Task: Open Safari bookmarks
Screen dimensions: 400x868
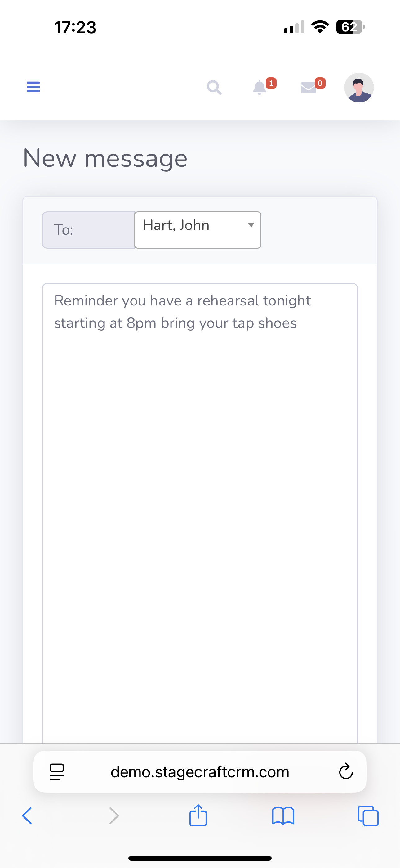Action: coord(283,816)
